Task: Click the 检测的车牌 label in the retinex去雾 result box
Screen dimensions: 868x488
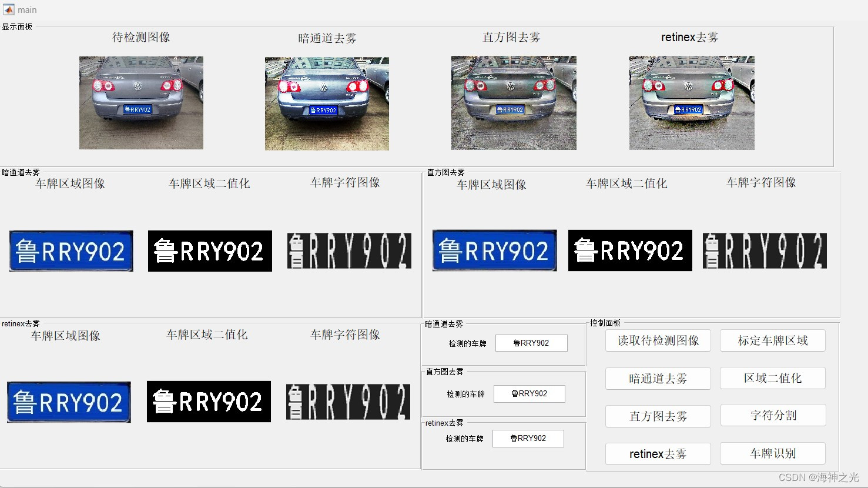Action: pyautogui.click(x=464, y=439)
